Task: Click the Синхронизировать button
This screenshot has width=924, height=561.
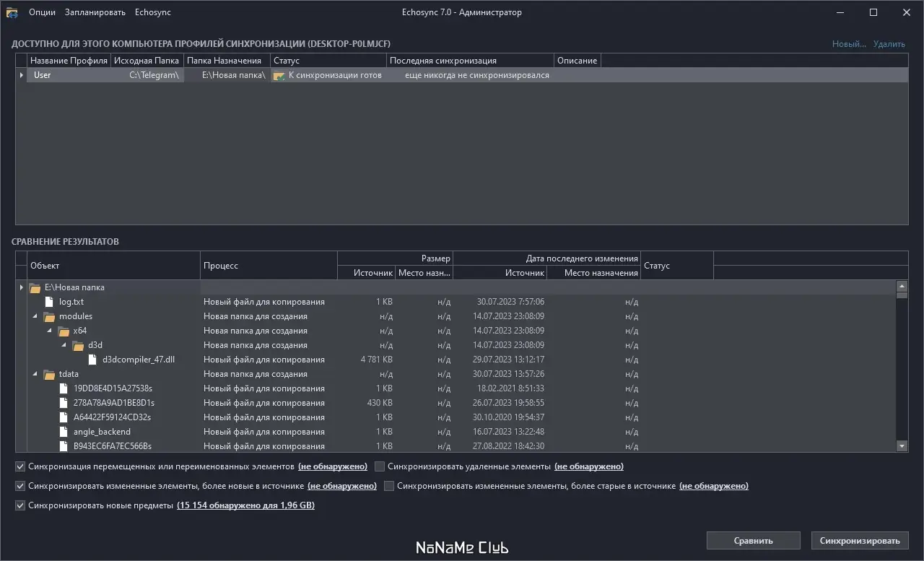Action: click(x=860, y=540)
